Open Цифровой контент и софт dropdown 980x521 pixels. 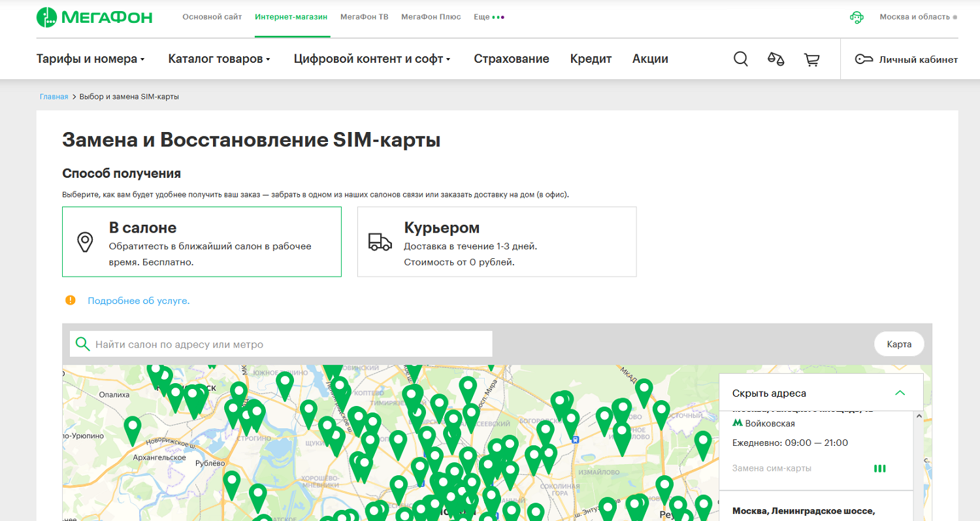pyautogui.click(x=372, y=59)
